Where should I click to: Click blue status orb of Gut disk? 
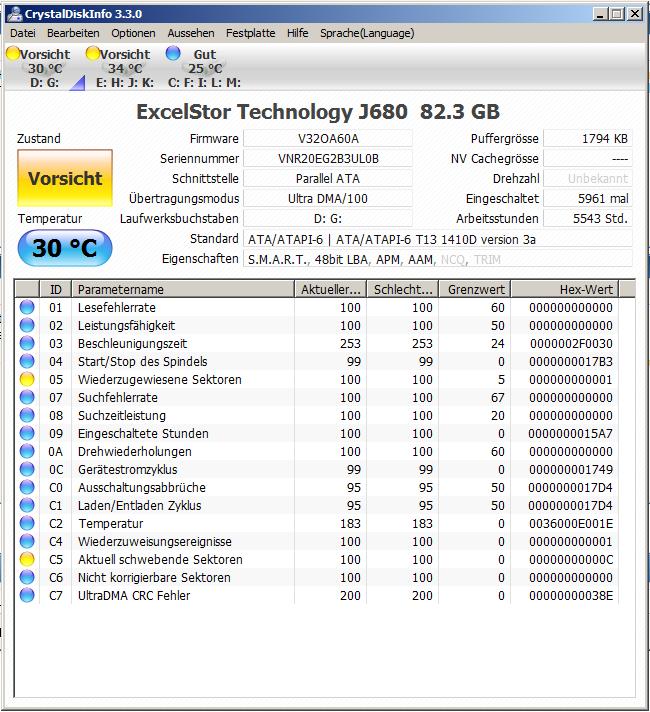click(x=173, y=54)
